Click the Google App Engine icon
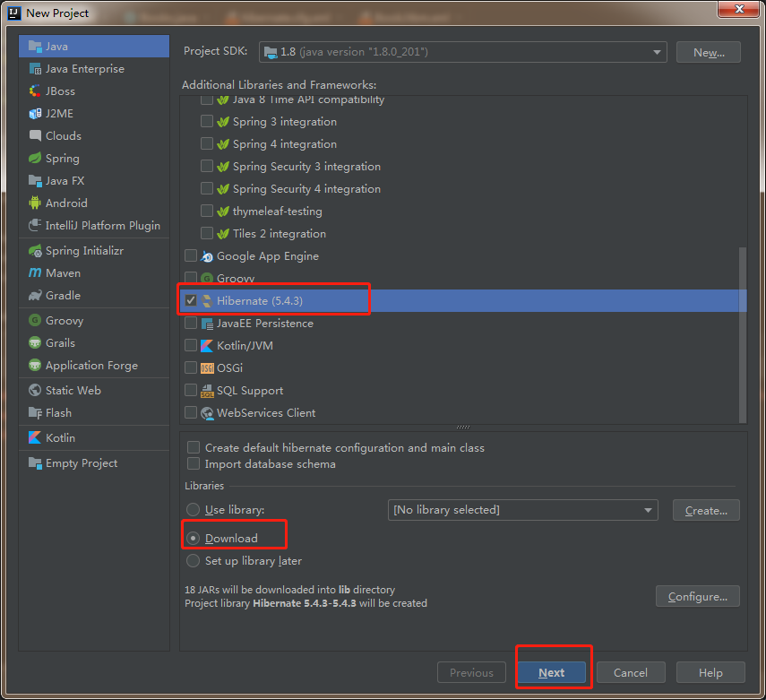This screenshot has width=766, height=700. 207,256
